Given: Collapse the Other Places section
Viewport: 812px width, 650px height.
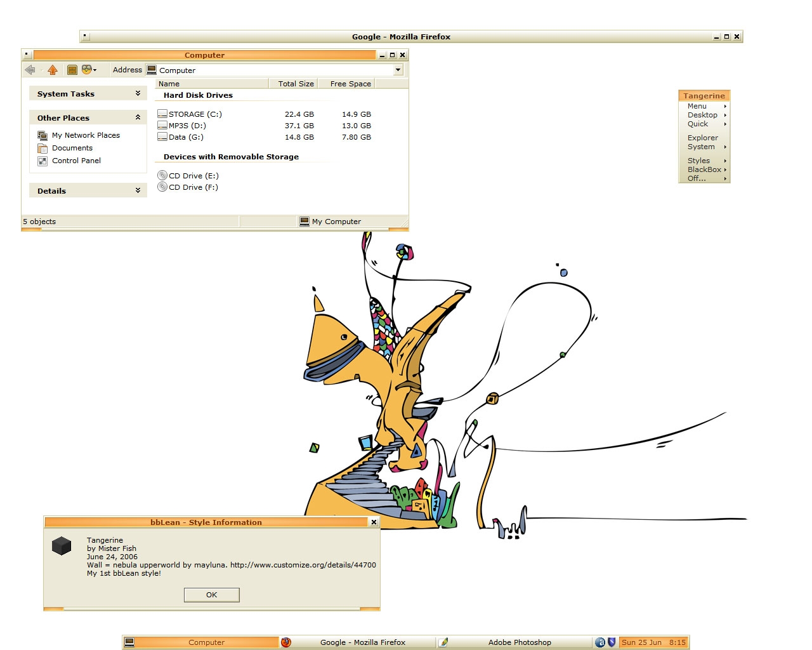Looking at the screenshot, I should point(138,117).
